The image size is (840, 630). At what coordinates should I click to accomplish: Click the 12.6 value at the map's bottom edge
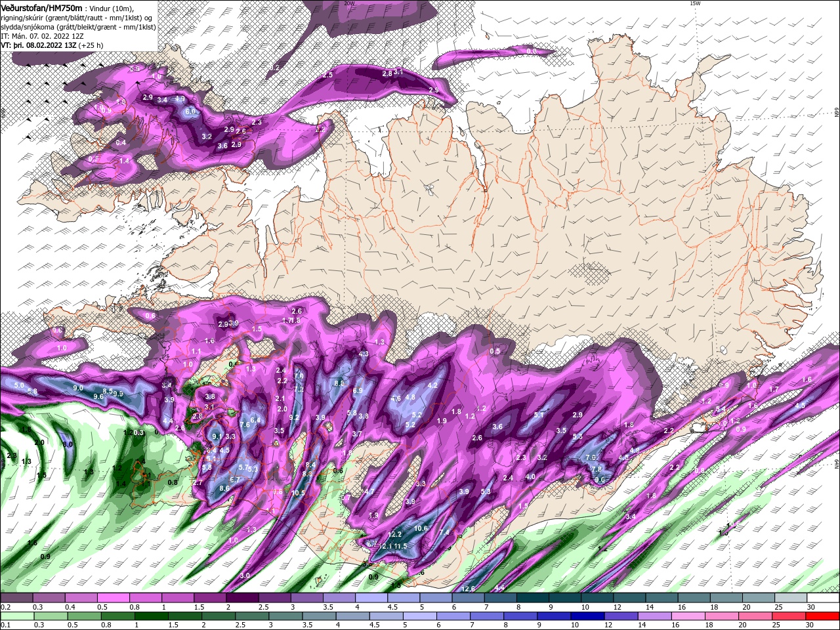click(x=468, y=589)
